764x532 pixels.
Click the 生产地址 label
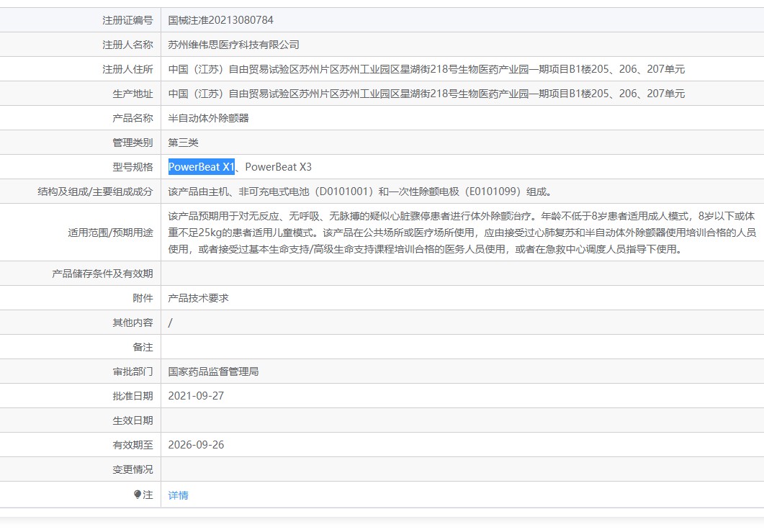[x=132, y=94]
